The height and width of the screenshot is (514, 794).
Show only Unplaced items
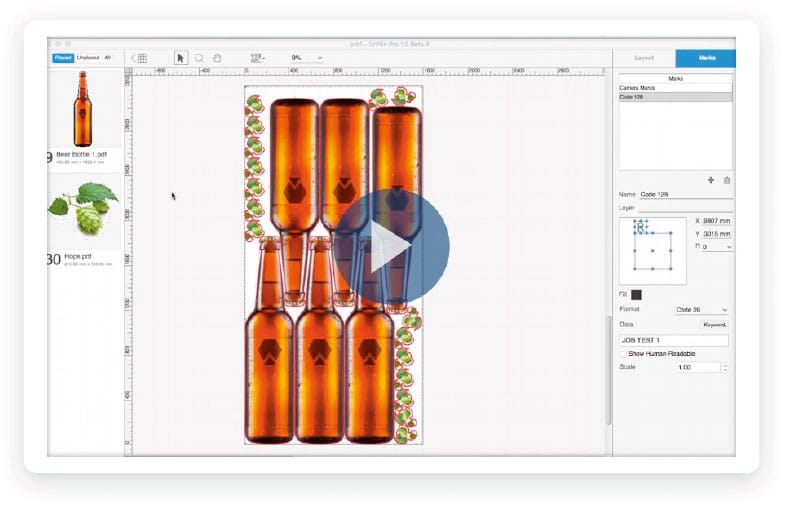(88, 58)
